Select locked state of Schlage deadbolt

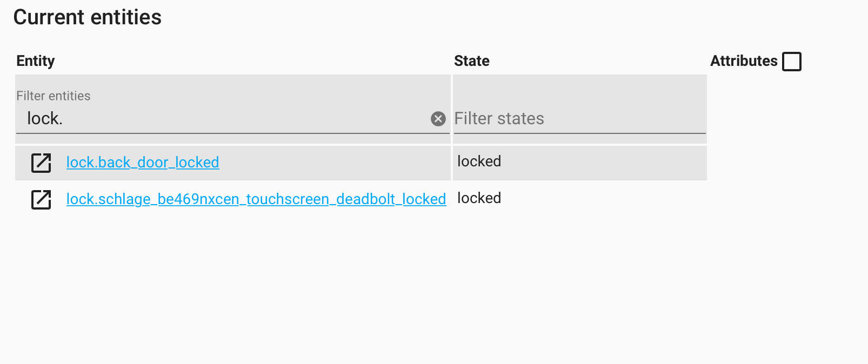point(479,198)
